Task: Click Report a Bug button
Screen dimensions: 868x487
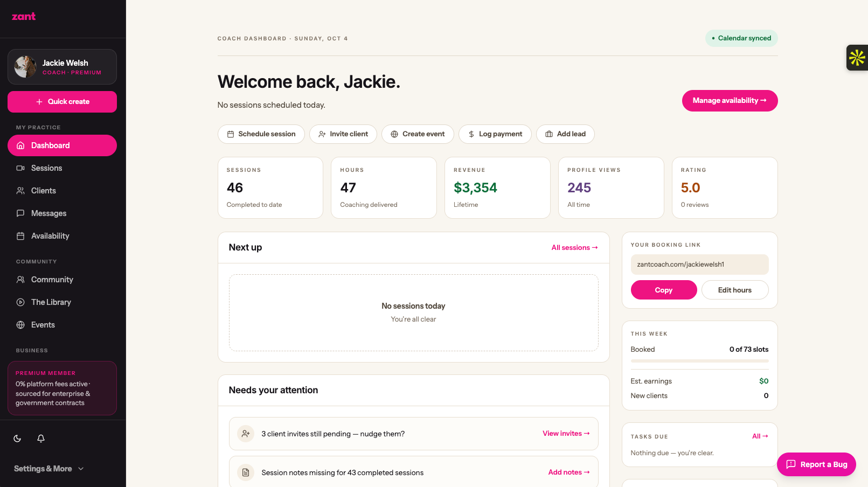Action: pos(816,464)
